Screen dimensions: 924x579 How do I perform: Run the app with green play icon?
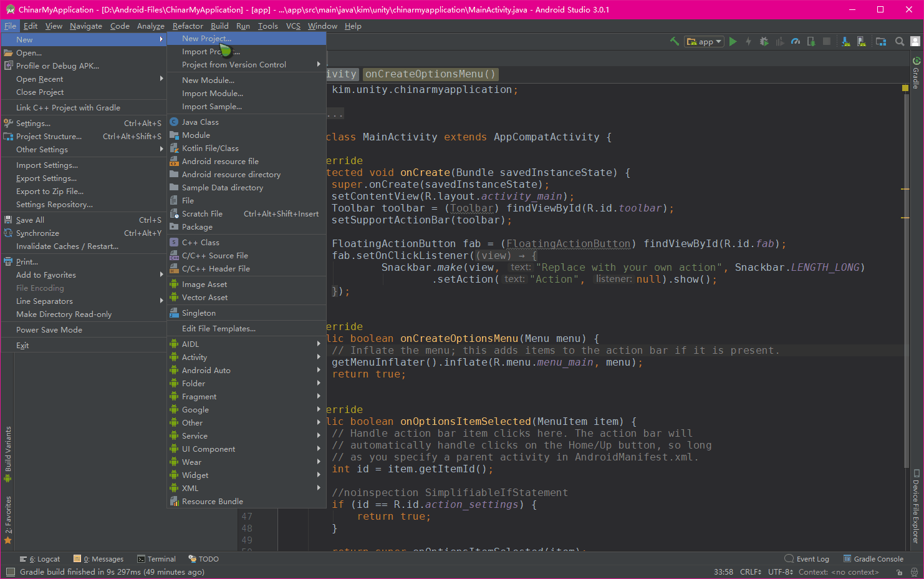[733, 41]
